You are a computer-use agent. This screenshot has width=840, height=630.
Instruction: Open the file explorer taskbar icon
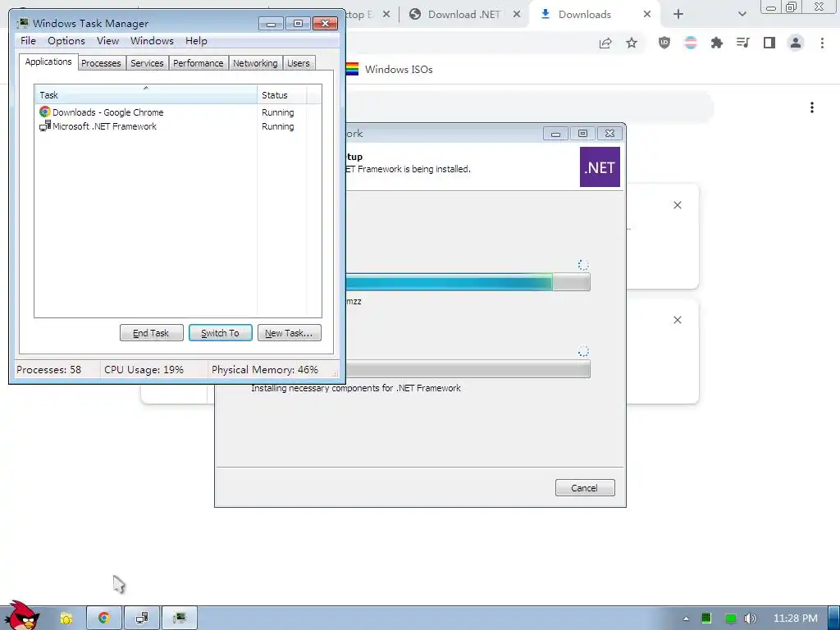pos(66,619)
